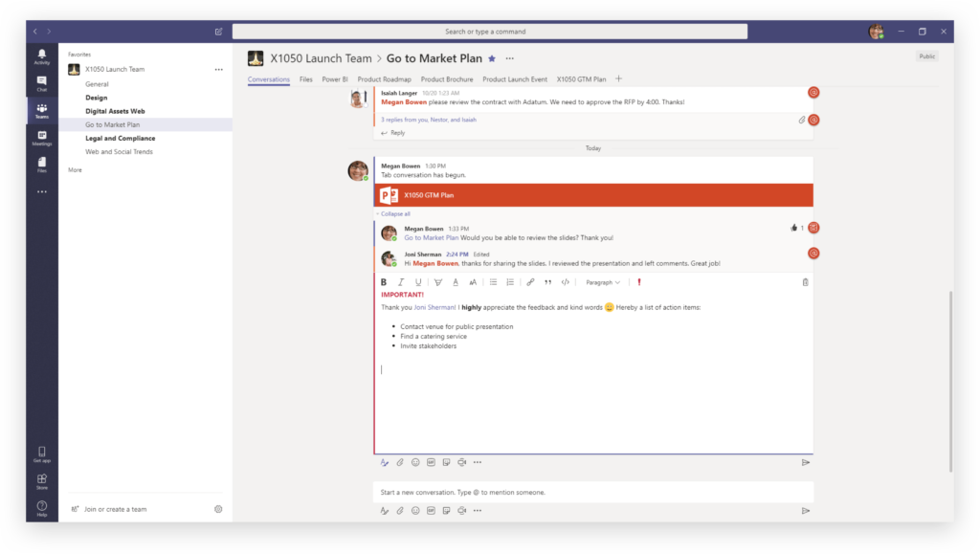Viewport: 980px width, 554px height.
Task: Attach a file to the new conversation
Action: tap(400, 511)
